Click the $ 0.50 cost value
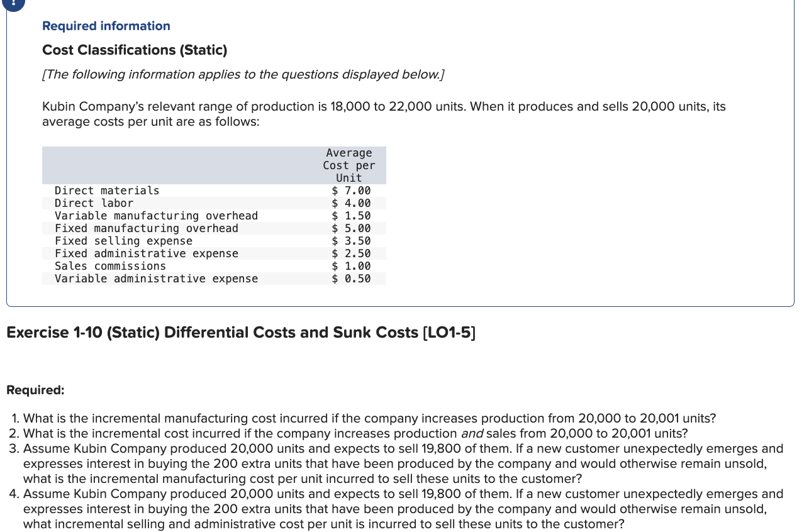 click(x=351, y=279)
